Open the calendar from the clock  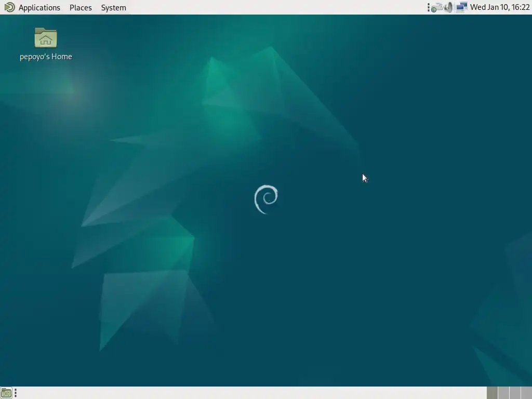pos(500,7)
